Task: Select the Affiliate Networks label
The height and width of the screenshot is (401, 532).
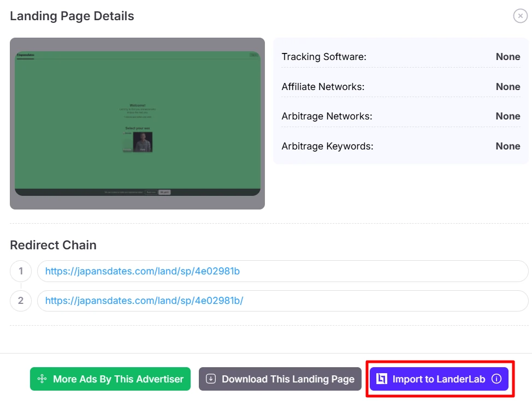Action: (323, 87)
